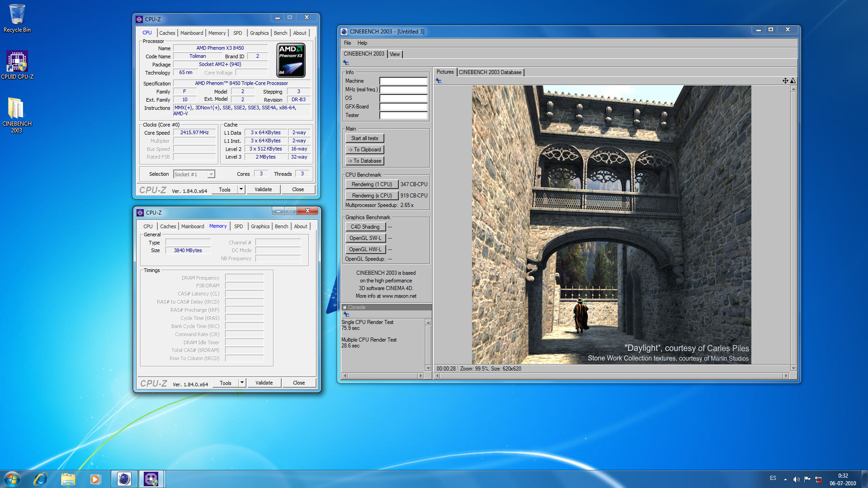
Task: Switch to the CPU-Z taskbar button
Action: coord(151,479)
